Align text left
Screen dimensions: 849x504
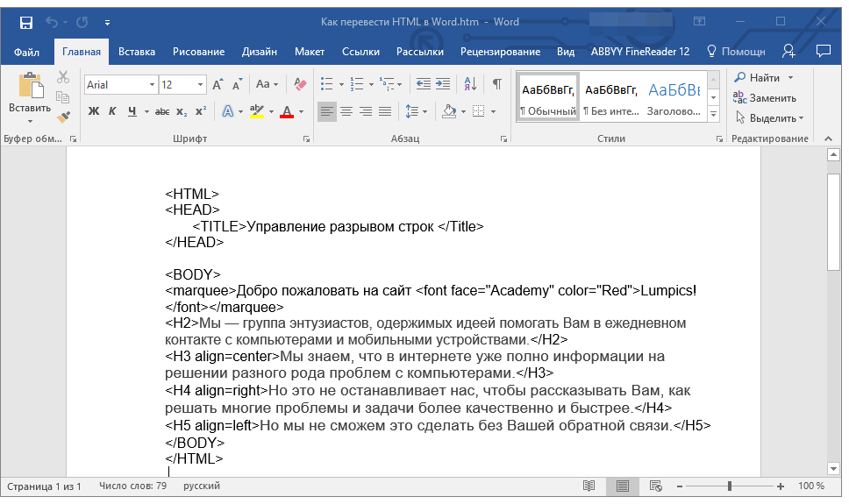pyautogui.click(x=326, y=111)
